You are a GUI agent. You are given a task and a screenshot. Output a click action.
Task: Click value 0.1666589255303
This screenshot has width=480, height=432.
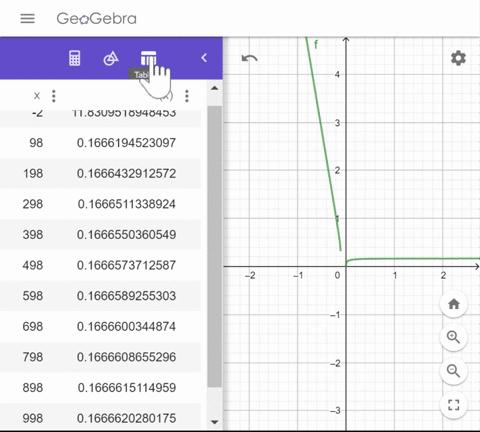point(126,296)
